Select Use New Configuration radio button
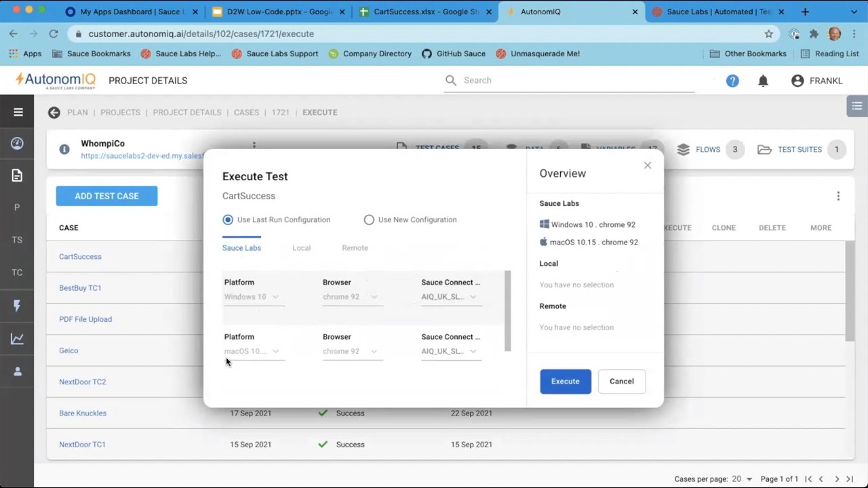This screenshot has width=868, height=488. (x=369, y=220)
